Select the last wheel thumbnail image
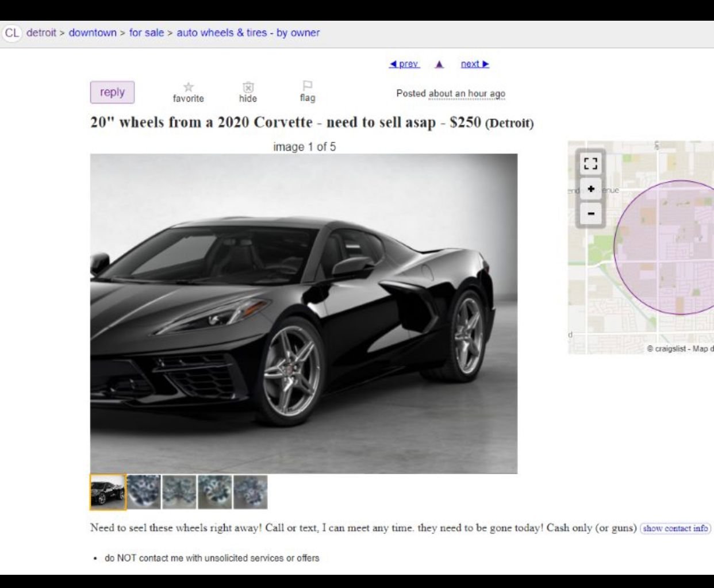 point(251,492)
